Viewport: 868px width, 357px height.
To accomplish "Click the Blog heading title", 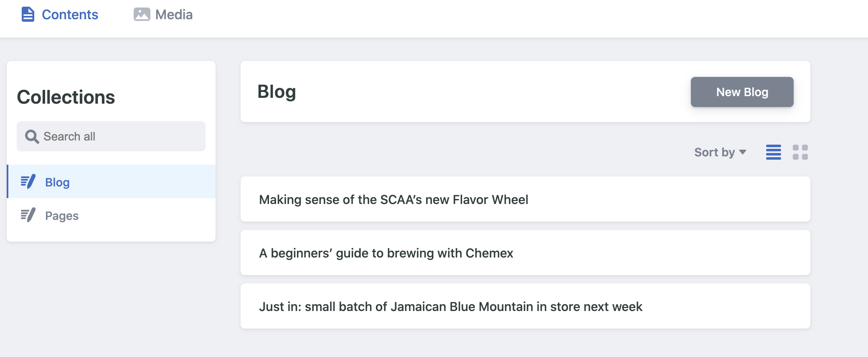I will tap(277, 92).
